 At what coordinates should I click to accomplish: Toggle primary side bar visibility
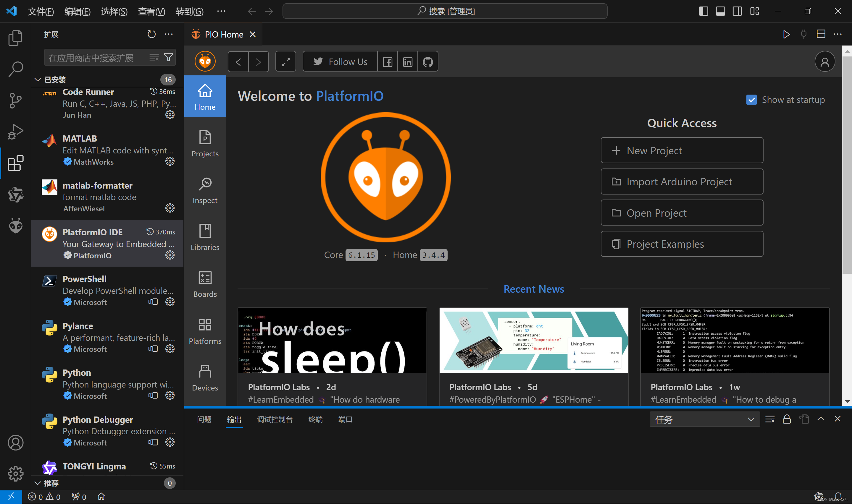pyautogui.click(x=703, y=11)
